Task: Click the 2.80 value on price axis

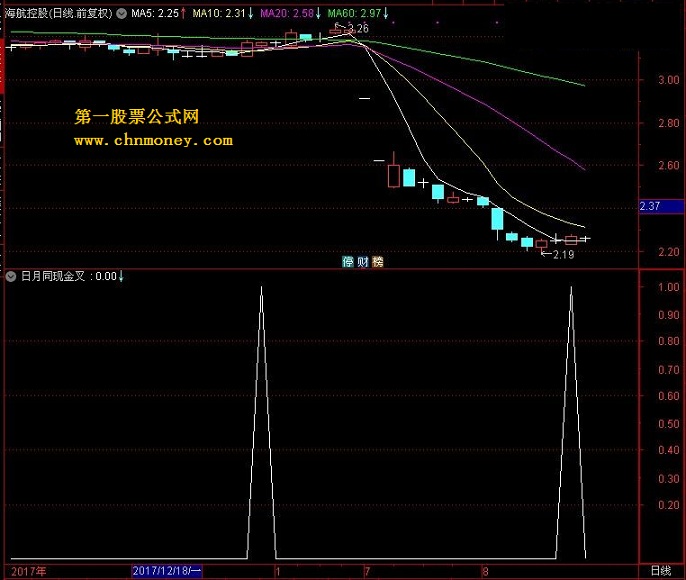Action: (x=668, y=123)
